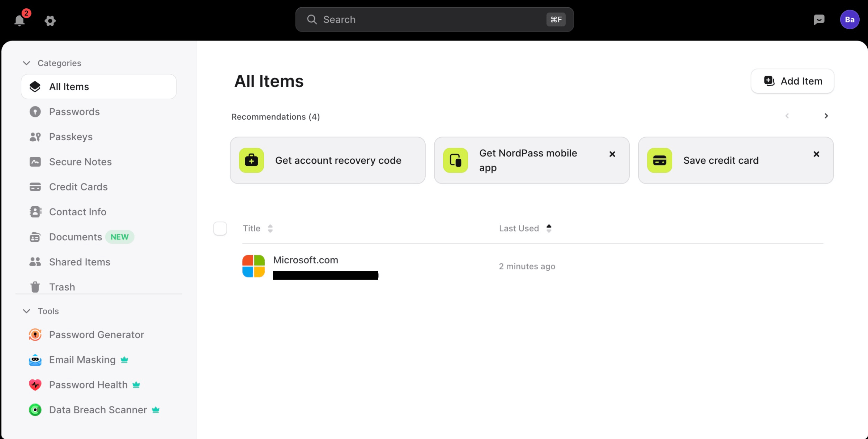Open the Trash
868x439 pixels.
coord(62,287)
